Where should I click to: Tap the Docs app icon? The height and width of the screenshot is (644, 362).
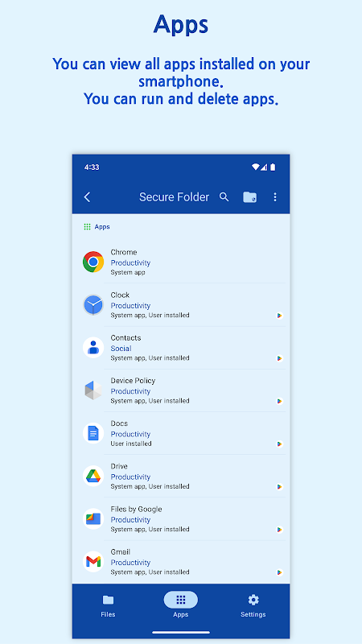pyautogui.click(x=93, y=433)
